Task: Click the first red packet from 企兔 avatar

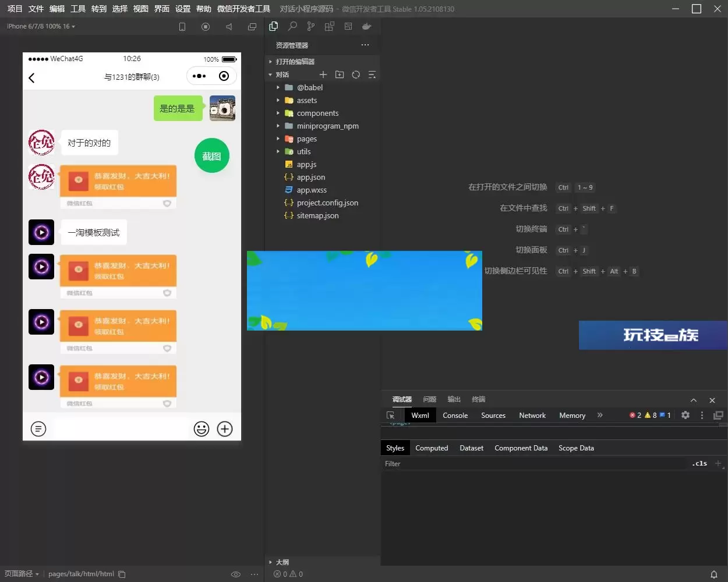Action: click(x=118, y=187)
